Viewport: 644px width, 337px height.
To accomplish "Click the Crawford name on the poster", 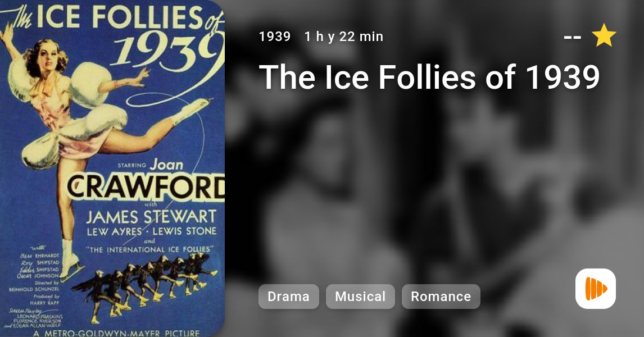I will 146,188.
